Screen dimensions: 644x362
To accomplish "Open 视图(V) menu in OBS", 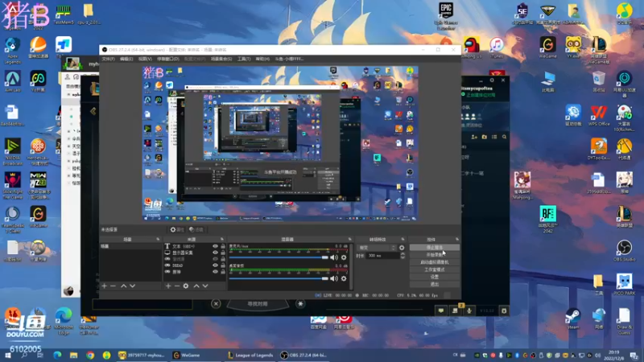I will point(145,59).
